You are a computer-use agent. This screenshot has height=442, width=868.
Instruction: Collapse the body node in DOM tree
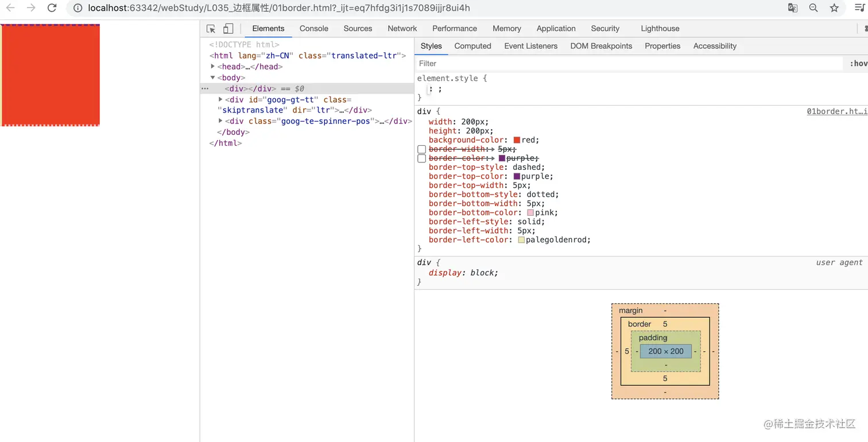(x=213, y=77)
